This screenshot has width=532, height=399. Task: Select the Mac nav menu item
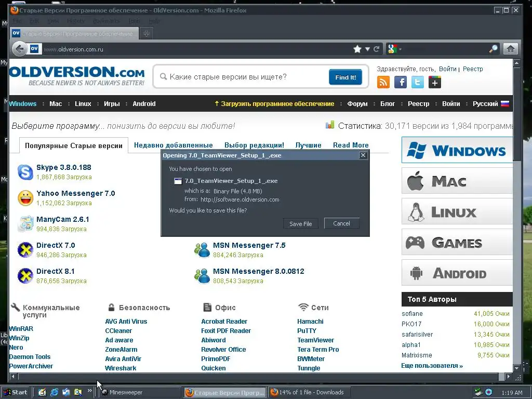tap(56, 104)
